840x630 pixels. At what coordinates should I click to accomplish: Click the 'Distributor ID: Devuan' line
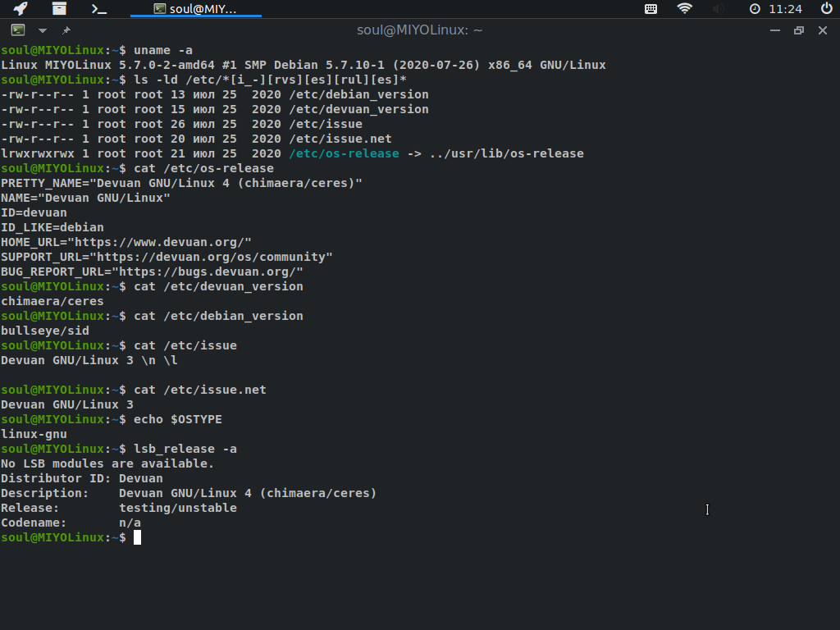tap(82, 478)
